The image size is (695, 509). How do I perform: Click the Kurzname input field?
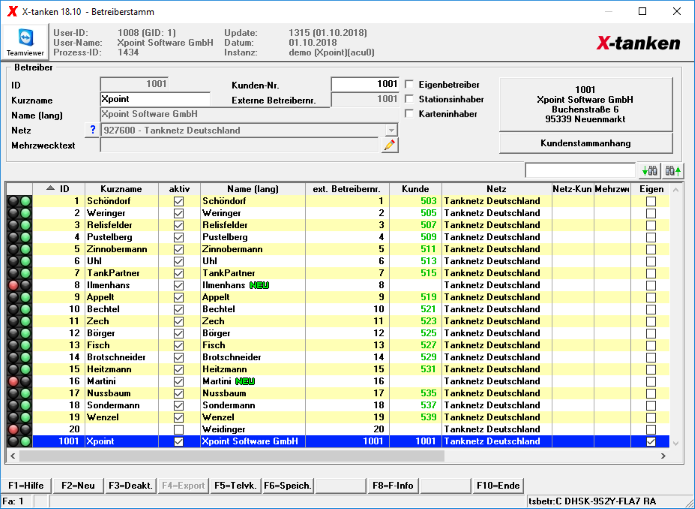[x=155, y=99]
